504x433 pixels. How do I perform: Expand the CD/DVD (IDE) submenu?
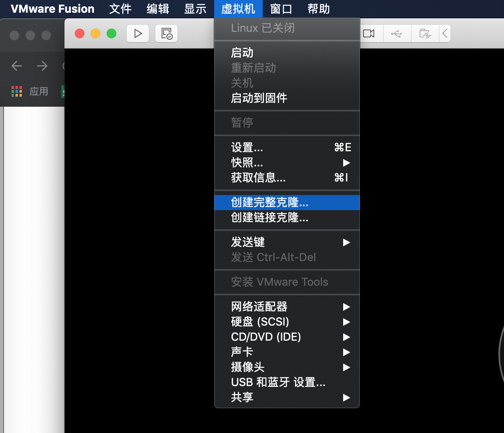pyautogui.click(x=287, y=337)
